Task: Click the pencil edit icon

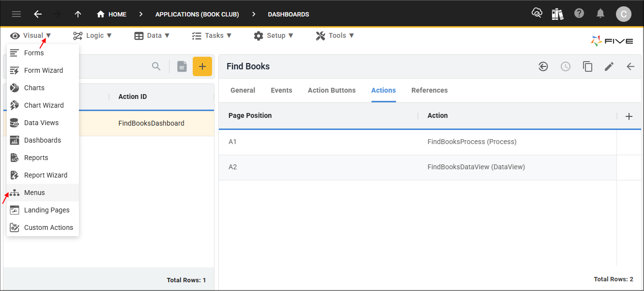Action: pos(609,66)
